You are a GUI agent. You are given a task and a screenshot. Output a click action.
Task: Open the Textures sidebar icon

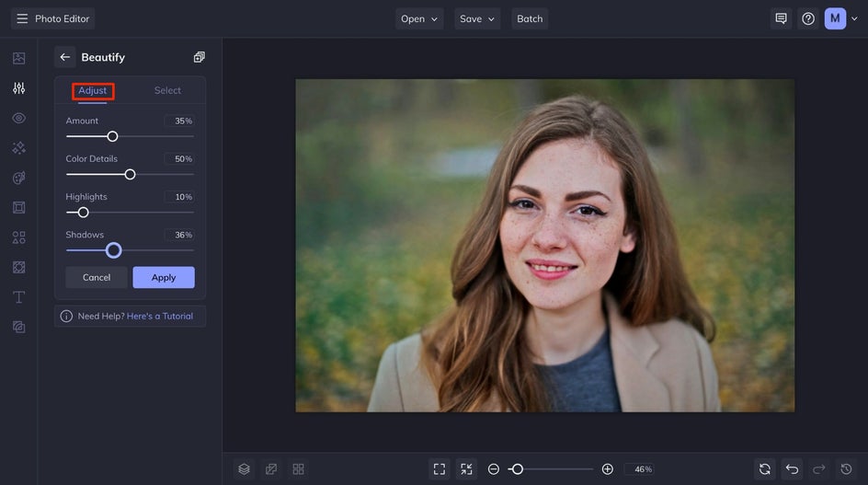point(18,267)
